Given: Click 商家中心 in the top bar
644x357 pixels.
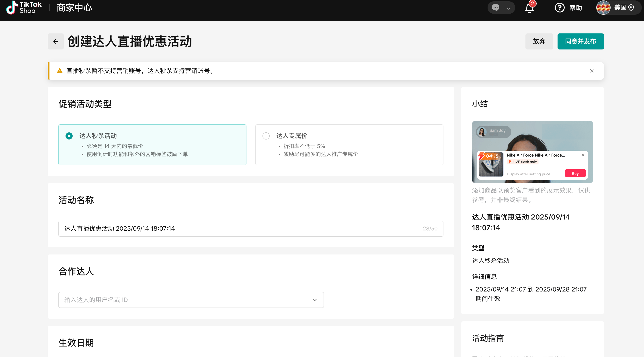Looking at the screenshot, I should (74, 8).
